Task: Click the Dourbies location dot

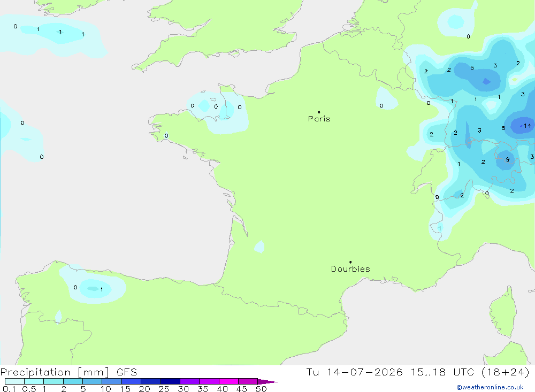Action: (x=350, y=262)
